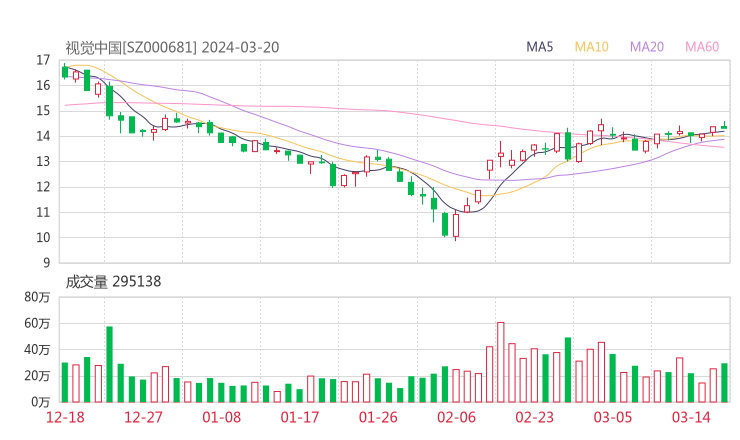Click the 03-14 date axis label
740x440 pixels.
pyautogui.click(x=691, y=417)
